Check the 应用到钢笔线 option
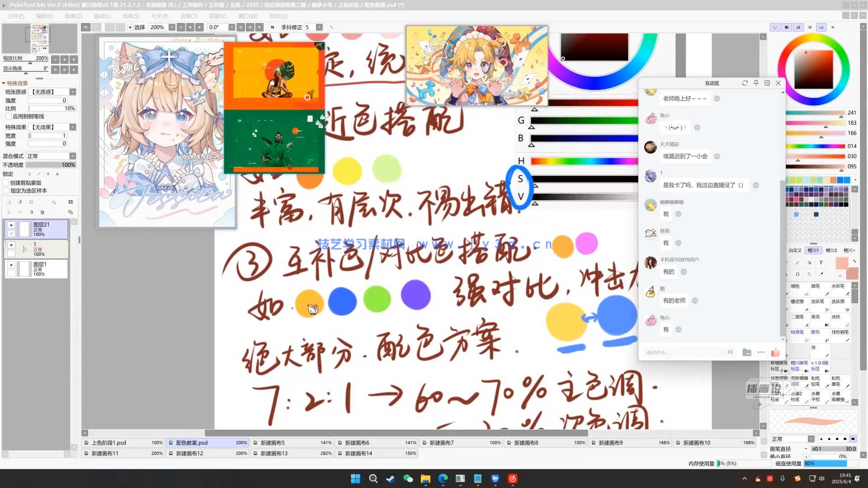 [x=9, y=116]
